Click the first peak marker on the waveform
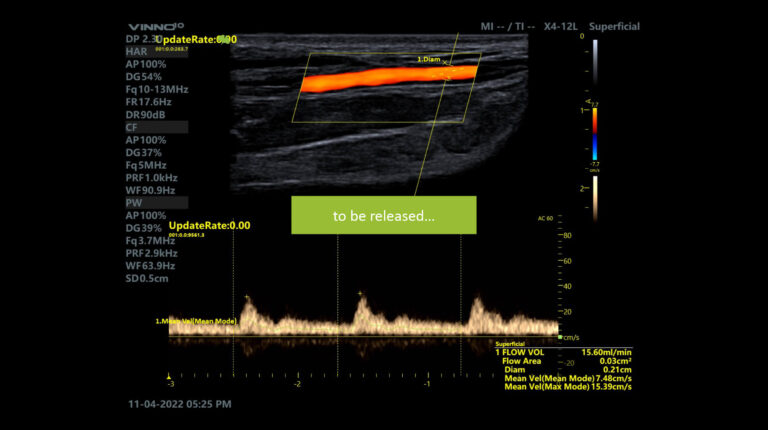Image resolution: width=768 pixels, height=430 pixels. coord(247,297)
